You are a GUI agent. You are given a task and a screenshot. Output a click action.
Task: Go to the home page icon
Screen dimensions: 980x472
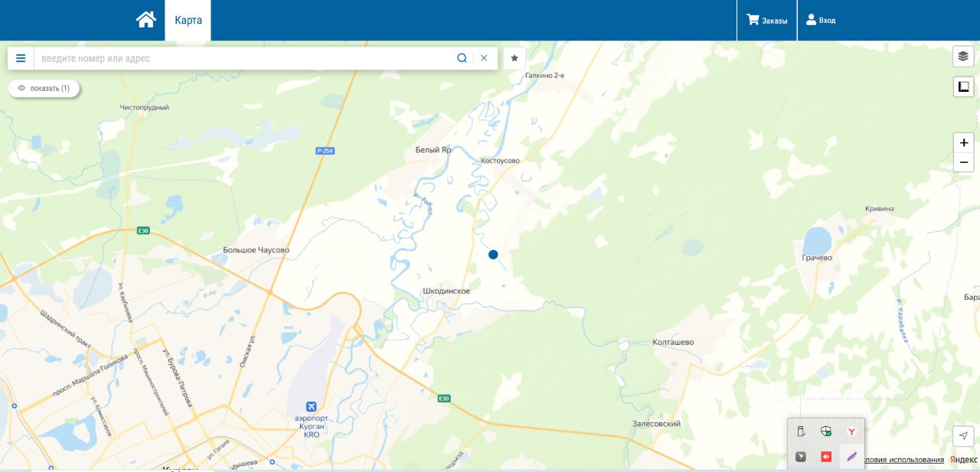coord(146,20)
